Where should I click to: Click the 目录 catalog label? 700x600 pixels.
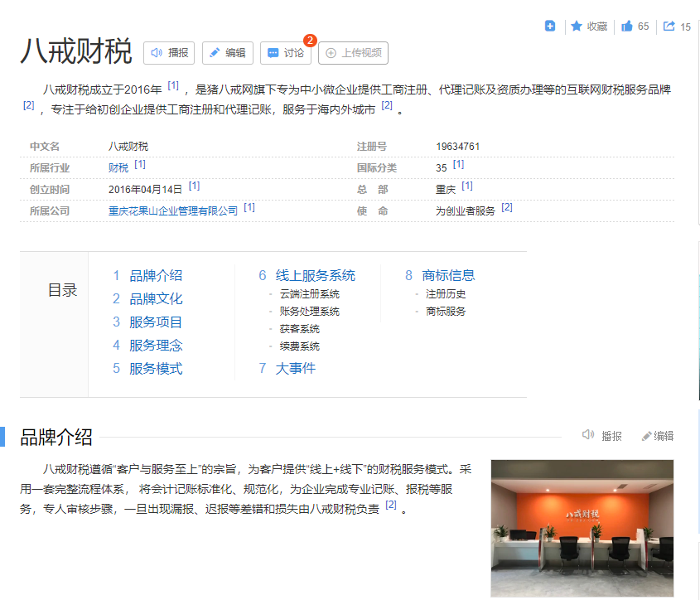pos(62,290)
